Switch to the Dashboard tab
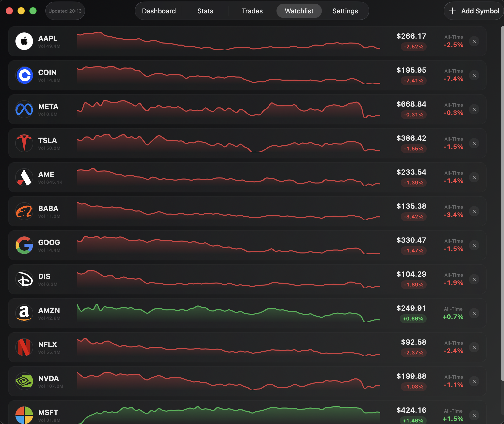 pyautogui.click(x=159, y=11)
